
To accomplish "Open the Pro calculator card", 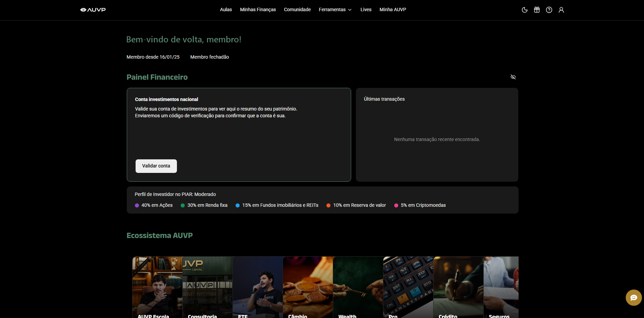I will tap(408, 287).
